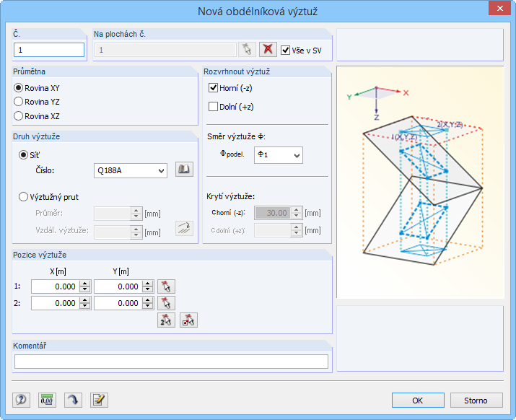The height and width of the screenshot is (420, 516).
Task: Click the Vzdál. výztuže spacing stepper
Action: pyautogui.click(x=136, y=232)
